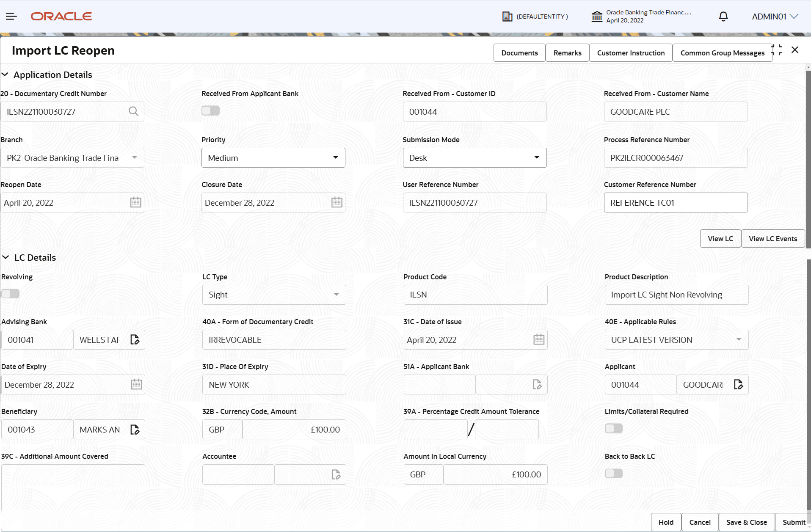
Task: Click the notifications bell
Action: [723, 17]
